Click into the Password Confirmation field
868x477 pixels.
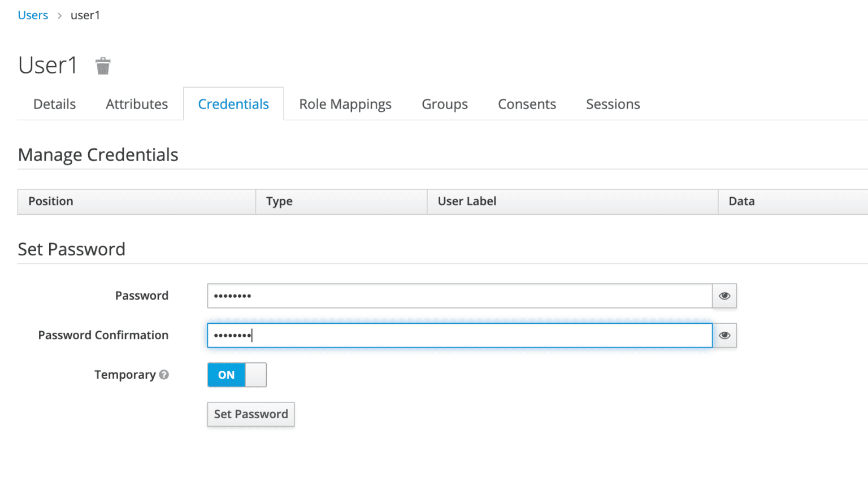pyautogui.click(x=459, y=335)
